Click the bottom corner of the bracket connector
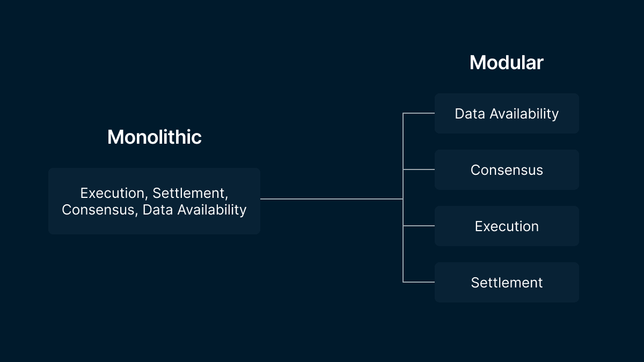The image size is (644, 362). coord(403,282)
